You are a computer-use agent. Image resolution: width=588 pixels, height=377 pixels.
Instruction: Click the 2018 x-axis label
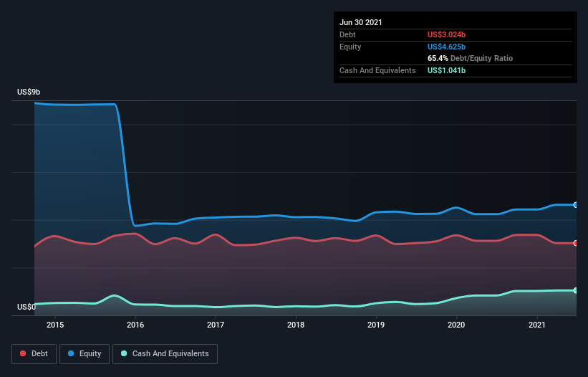click(296, 325)
